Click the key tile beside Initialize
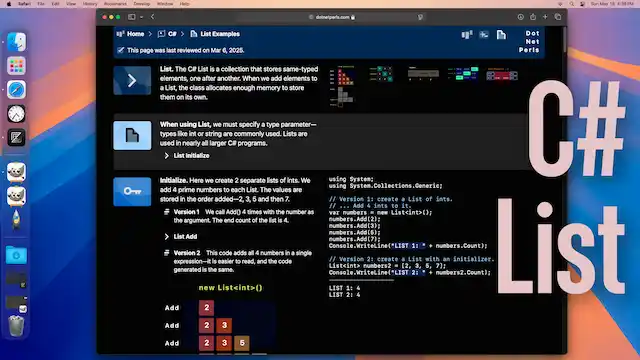The image size is (640, 360). (132, 191)
